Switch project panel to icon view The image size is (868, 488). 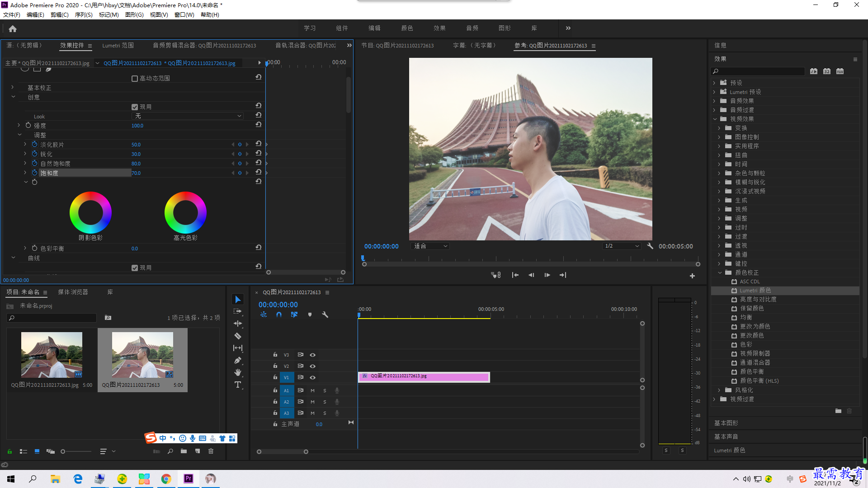pyautogui.click(x=37, y=451)
